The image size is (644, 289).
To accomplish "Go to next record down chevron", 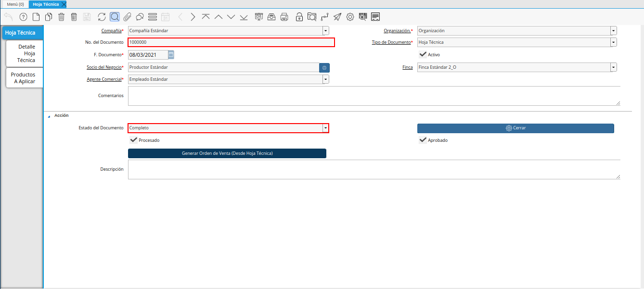I will tap(231, 17).
